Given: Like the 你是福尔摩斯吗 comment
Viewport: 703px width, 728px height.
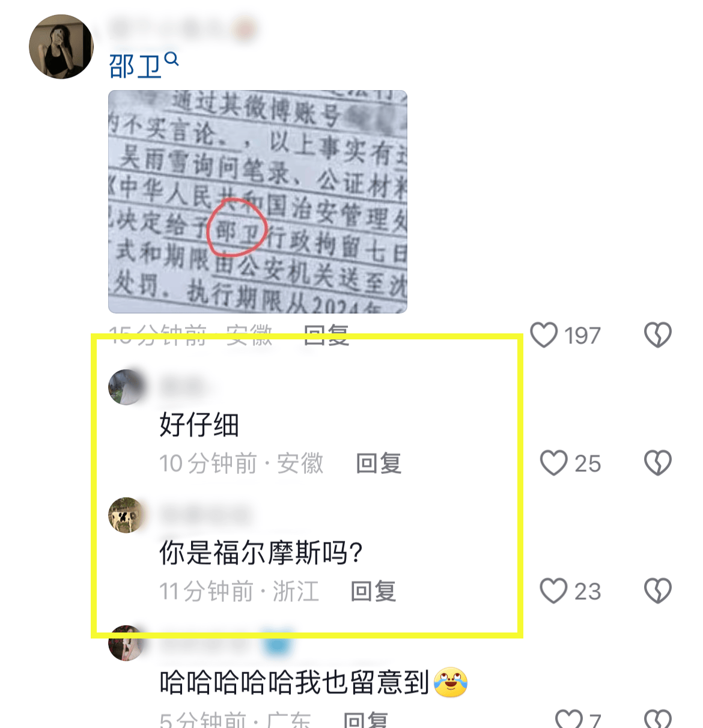Looking at the screenshot, I should [553, 591].
